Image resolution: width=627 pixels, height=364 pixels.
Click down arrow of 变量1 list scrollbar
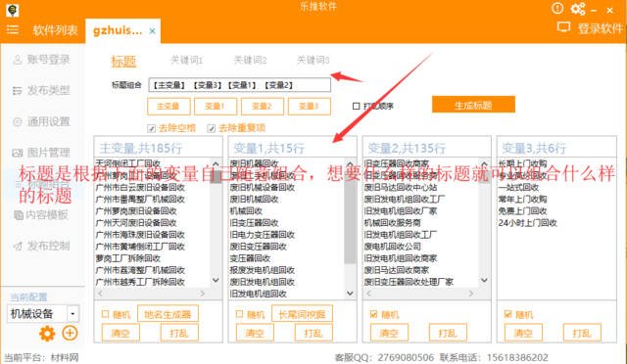pos(351,294)
